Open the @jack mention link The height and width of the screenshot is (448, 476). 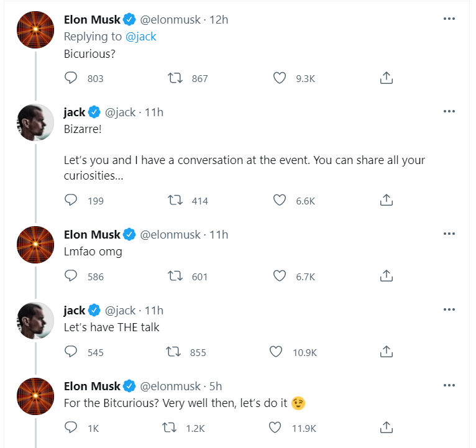pos(141,37)
